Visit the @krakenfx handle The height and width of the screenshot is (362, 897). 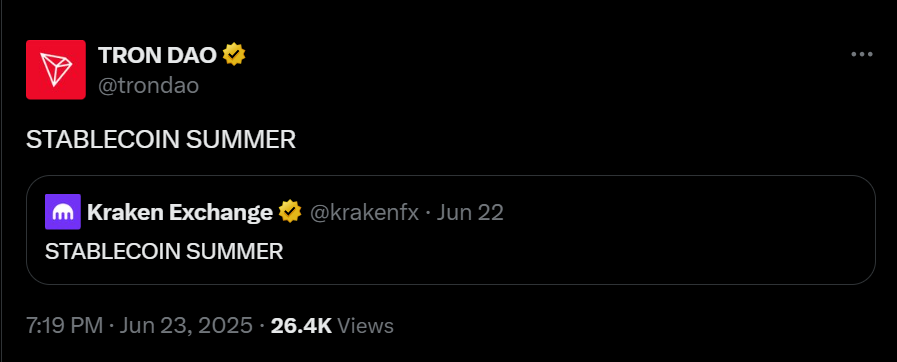pyautogui.click(x=364, y=213)
